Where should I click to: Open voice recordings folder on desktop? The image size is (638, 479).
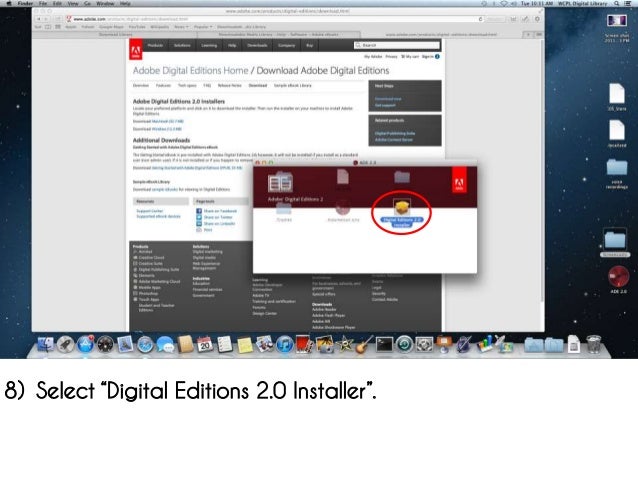(x=617, y=167)
